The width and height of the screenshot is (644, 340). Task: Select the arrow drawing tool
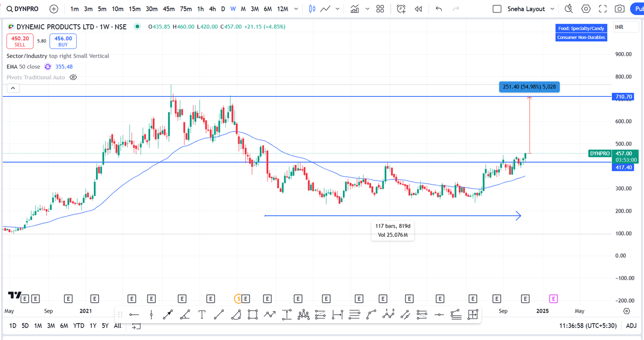168,314
